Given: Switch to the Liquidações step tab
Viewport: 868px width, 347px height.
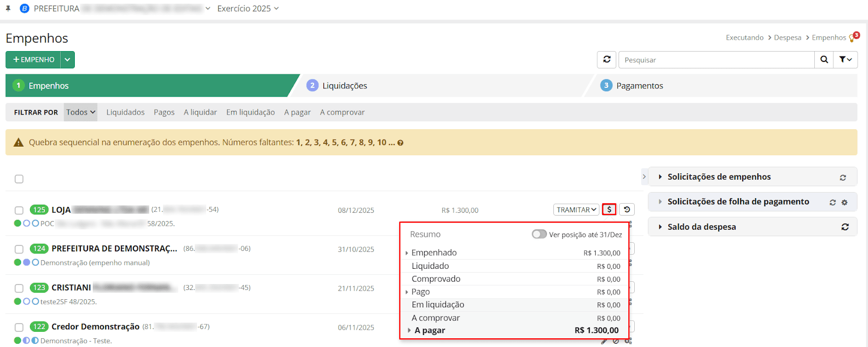Looking at the screenshot, I should click(344, 86).
